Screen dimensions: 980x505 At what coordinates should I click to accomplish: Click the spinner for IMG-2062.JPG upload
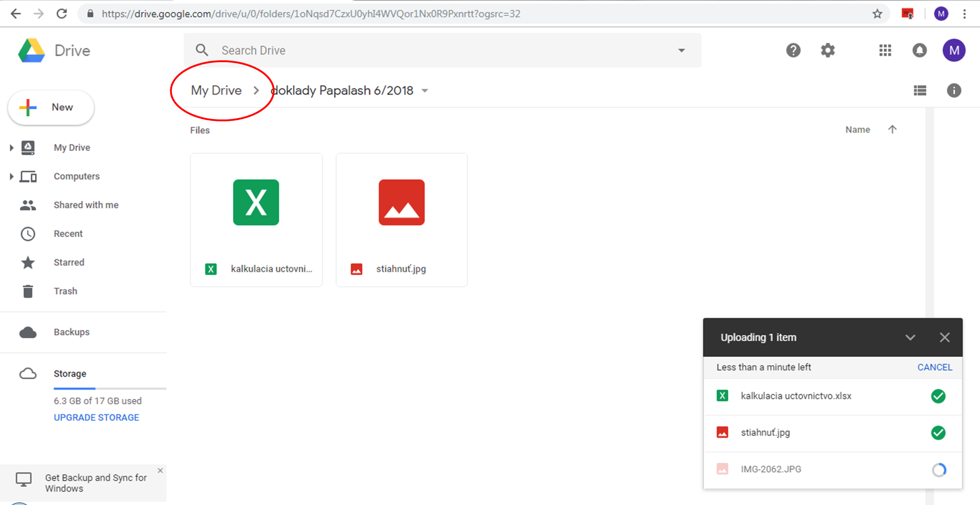pos(939,470)
